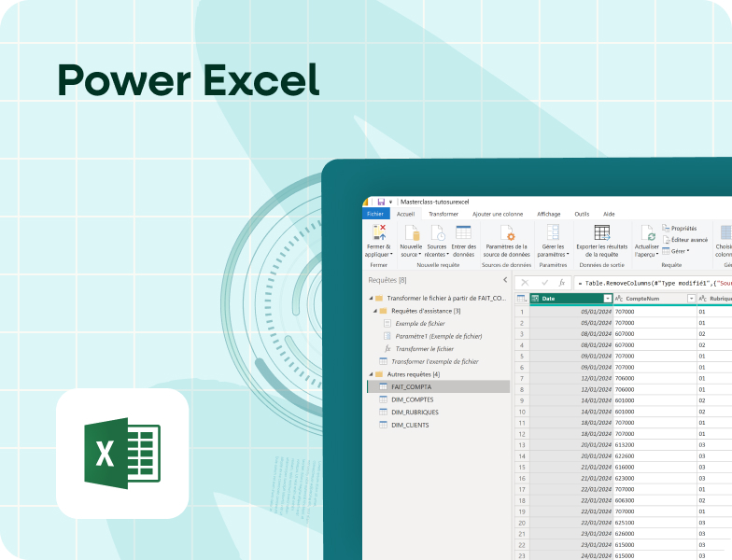Open the Date column filter dropdown
This screenshot has height=560, width=732.
[x=607, y=299]
